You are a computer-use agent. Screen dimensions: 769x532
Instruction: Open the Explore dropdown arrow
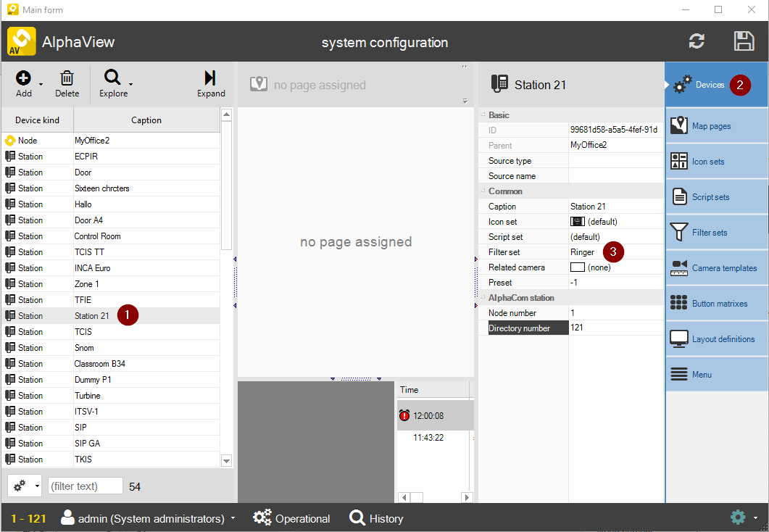coord(130,84)
